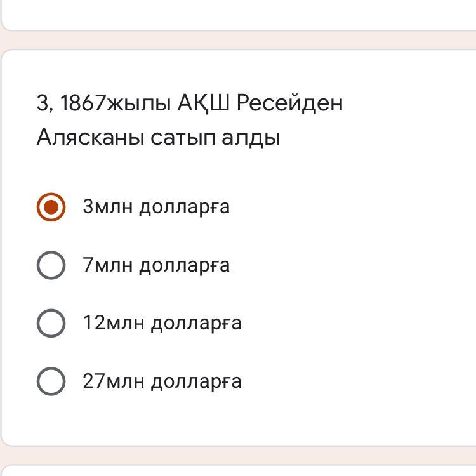
Task: Click the '12млн долларға' answer label
Action: (x=162, y=323)
